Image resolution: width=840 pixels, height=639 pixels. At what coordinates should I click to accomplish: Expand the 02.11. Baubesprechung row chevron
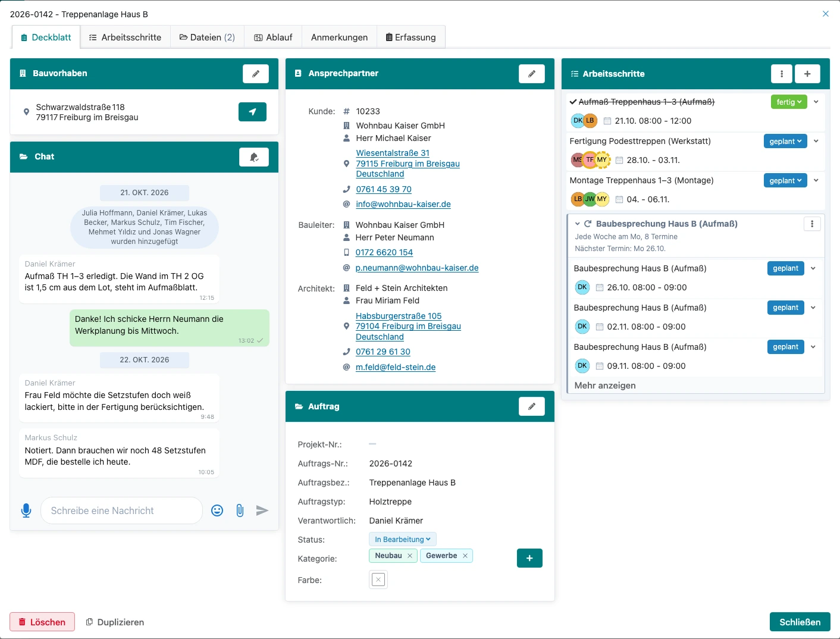pos(813,308)
